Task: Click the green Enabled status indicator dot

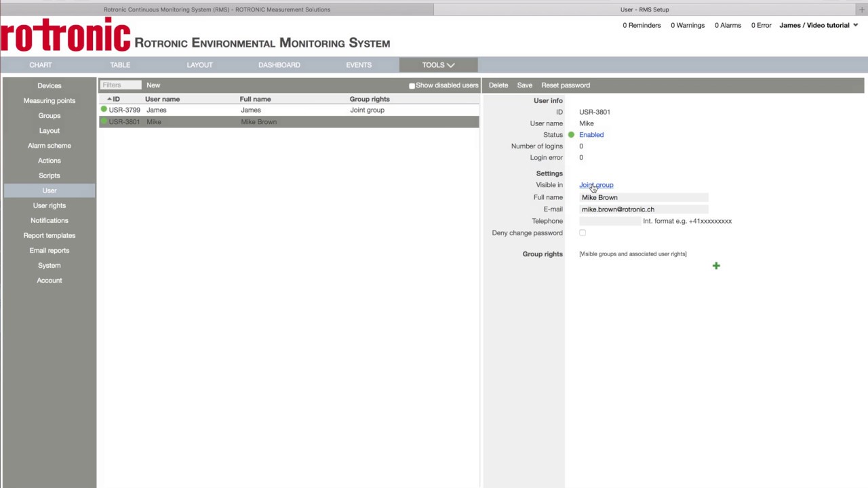Action: pyautogui.click(x=571, y=135)
